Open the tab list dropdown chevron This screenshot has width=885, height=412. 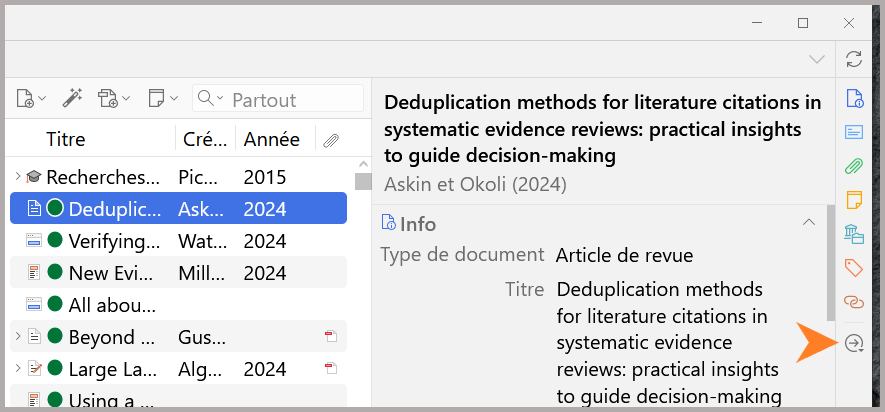tap(817, 59)
